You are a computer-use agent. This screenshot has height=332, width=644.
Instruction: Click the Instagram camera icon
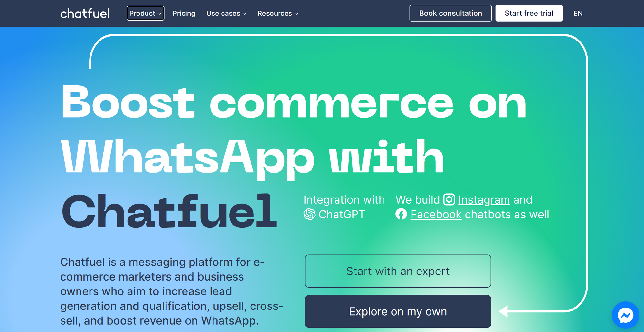[449, 199]
